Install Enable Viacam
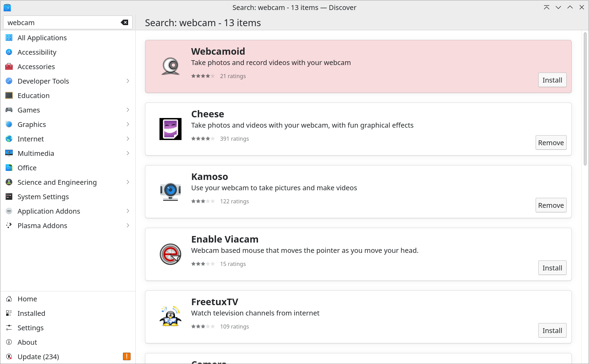The image size is (589, 364). click(x=552, y=268)
